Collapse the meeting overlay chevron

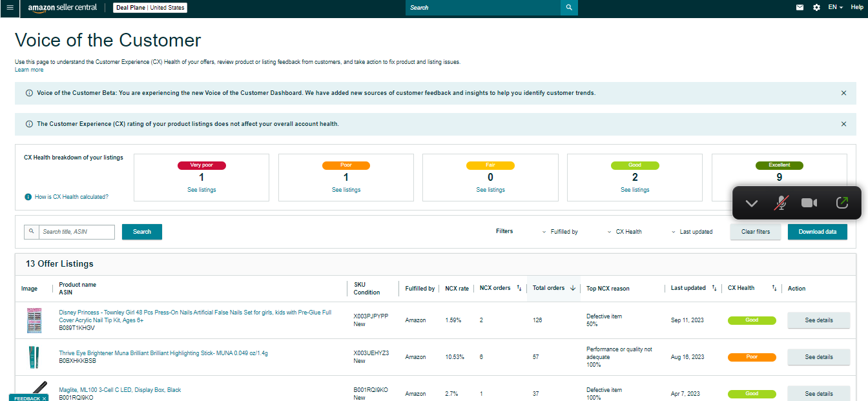tap(751, 203)
